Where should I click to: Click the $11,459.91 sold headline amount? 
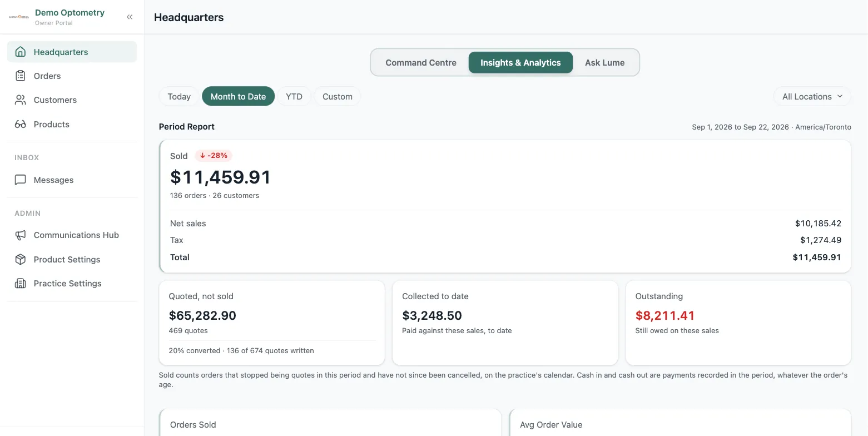tap(220, 177)
